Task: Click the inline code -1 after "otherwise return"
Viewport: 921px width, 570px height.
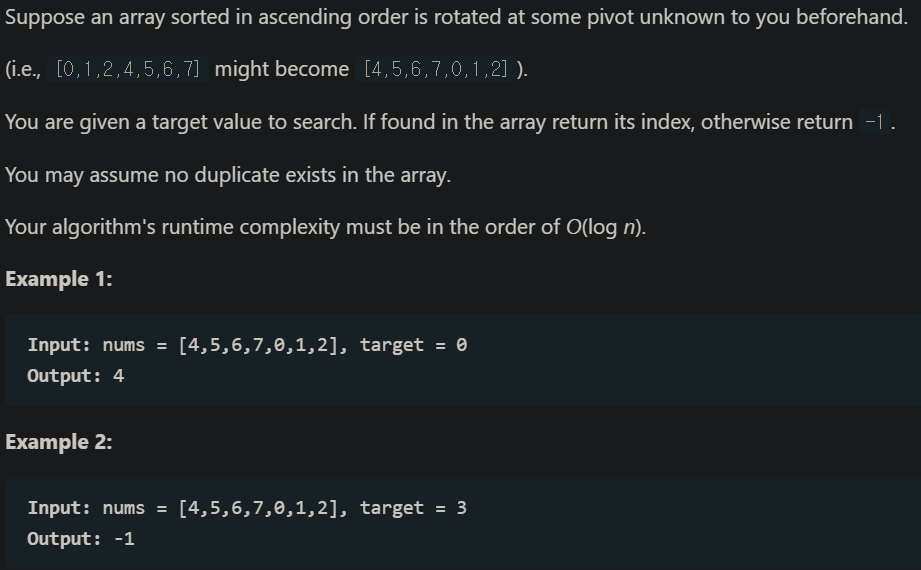Action: [x=874, y=122]
